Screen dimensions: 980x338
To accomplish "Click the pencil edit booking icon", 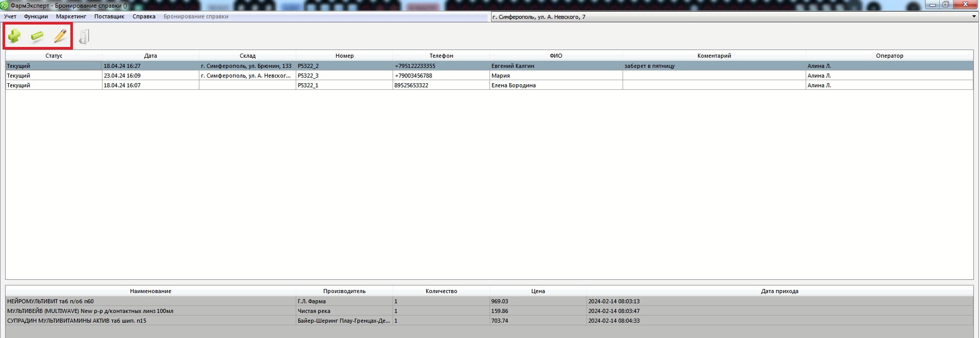I will tap(60, 36).
